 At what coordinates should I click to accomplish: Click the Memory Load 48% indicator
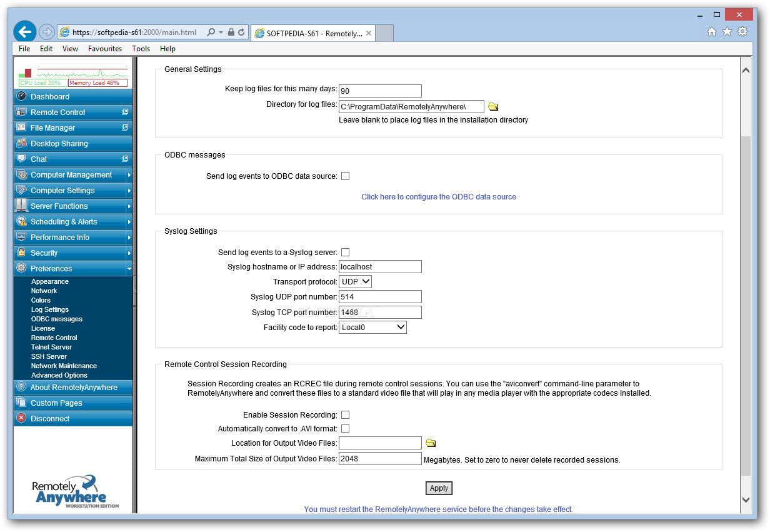97,83
